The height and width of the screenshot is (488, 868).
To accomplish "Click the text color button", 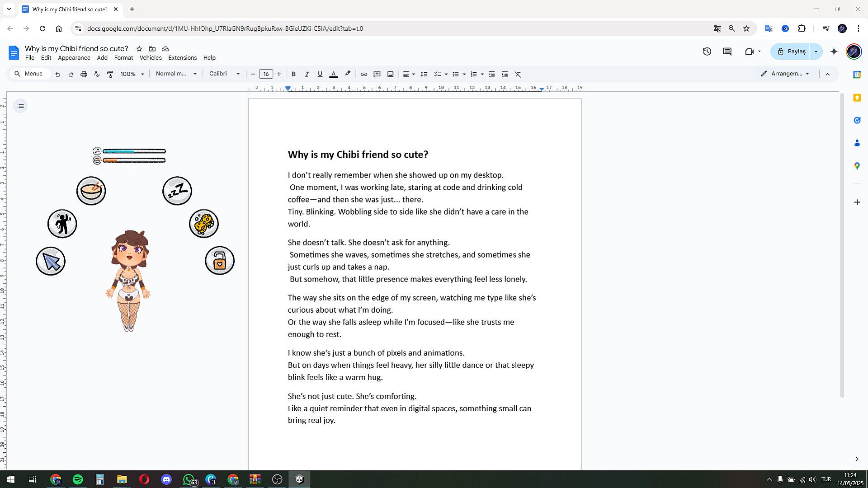I will [333, 74].
